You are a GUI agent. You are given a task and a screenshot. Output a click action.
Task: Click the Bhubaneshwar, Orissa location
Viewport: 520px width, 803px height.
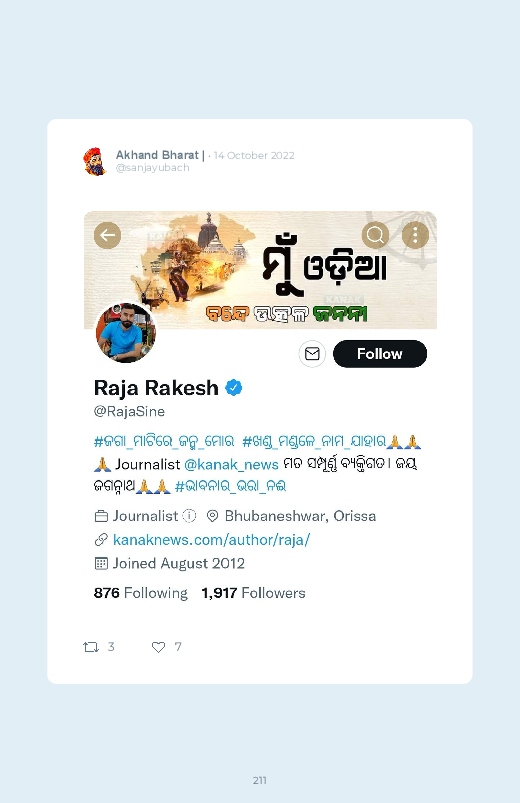tap(300, 516)
